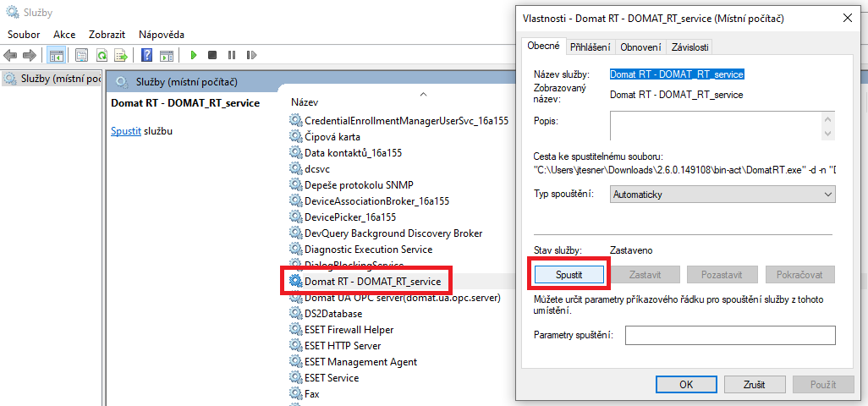Open the Soubor menu
Viewport: 868px width, 406px height.
point(24,35)
